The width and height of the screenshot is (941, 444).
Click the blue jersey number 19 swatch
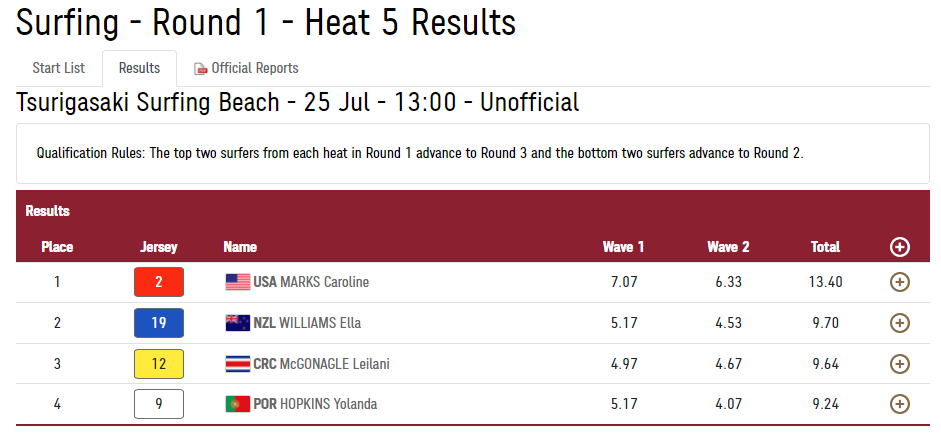(x=159, y=323)
